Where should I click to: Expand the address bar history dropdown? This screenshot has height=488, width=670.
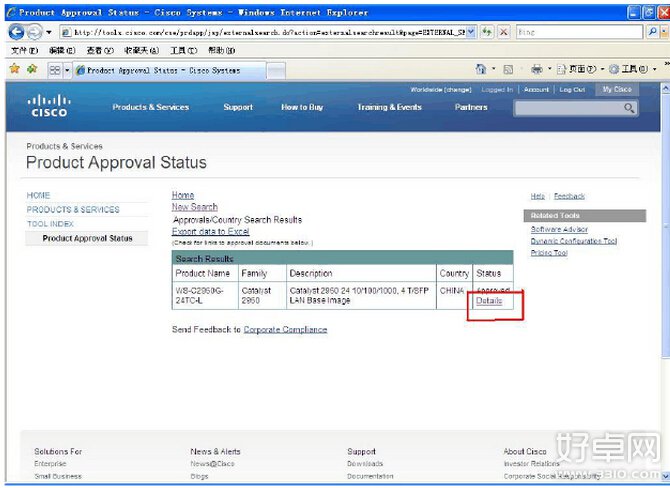[x=471, y=32]
